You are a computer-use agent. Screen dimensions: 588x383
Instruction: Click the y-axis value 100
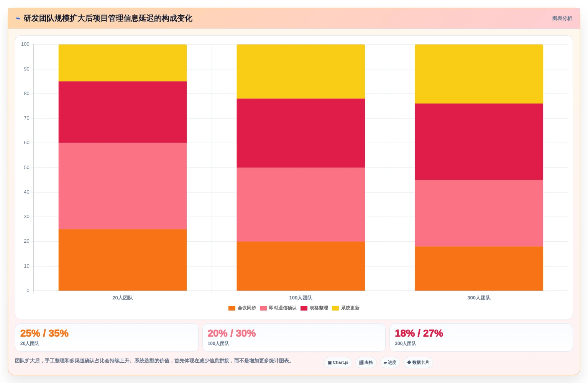[x=25, y=44]
